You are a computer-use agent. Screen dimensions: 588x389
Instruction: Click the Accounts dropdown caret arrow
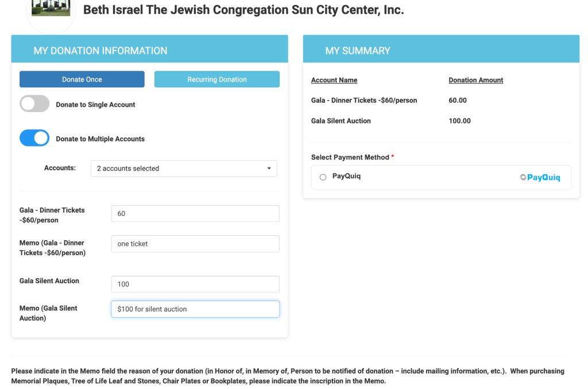pyautogui.click(x=269, y=168)
